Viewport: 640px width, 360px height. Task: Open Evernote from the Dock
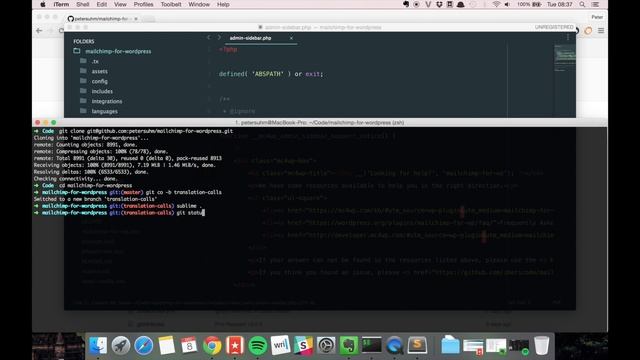point(349,345)
